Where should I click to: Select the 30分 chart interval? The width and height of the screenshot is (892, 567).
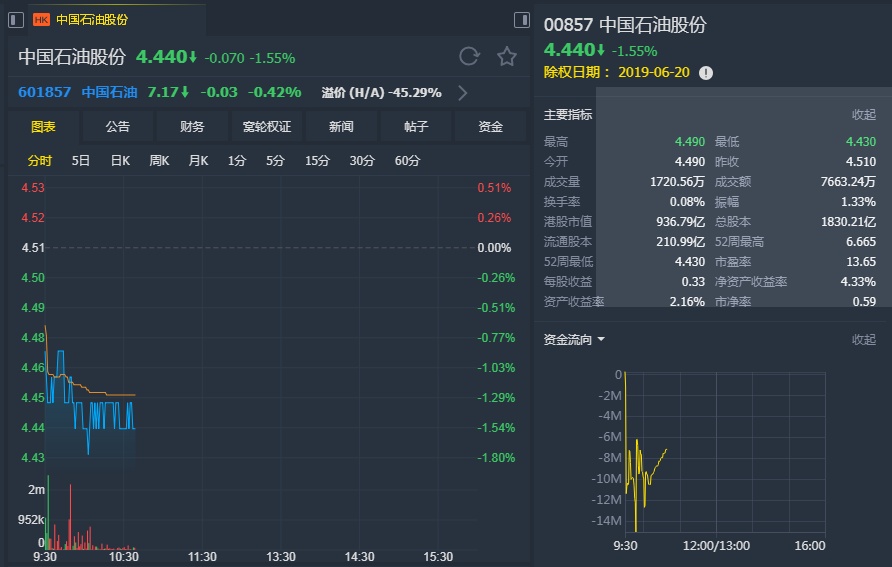362,161
